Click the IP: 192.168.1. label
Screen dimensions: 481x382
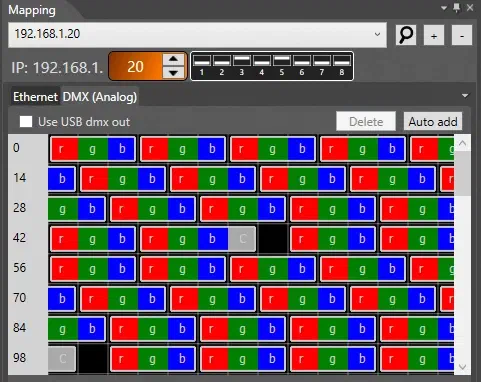(x=57, y=68)
